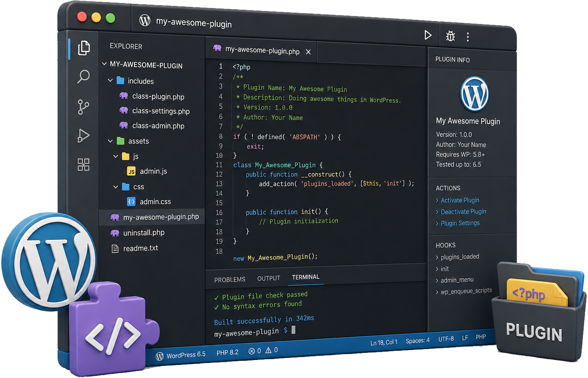This screenshot has width=588, height=378.
Task: Open the class-admin.php file name
Action: 158,126
